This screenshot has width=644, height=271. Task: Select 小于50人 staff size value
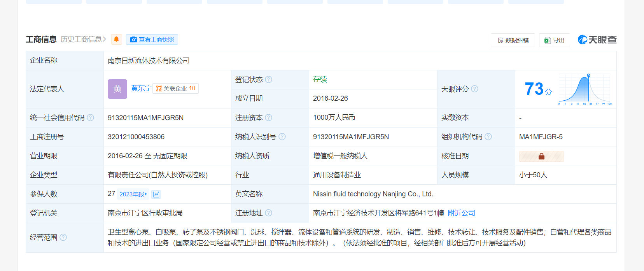pyautogui.click(x=533, y=175)
